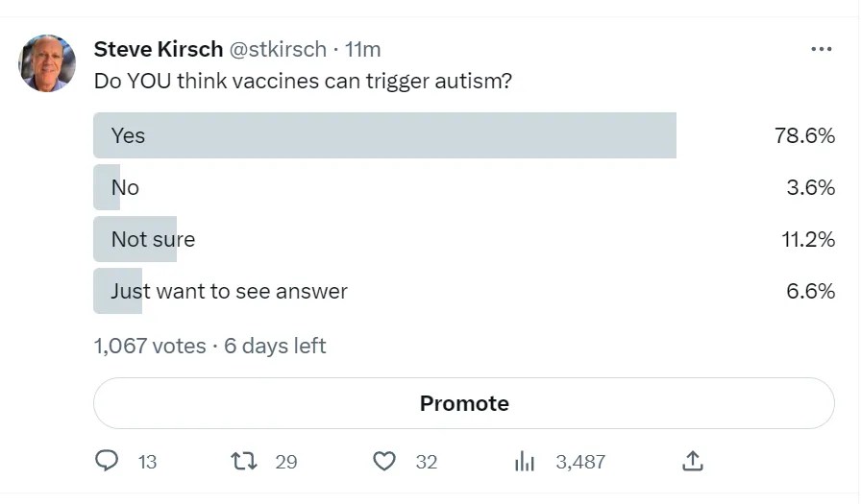Open view analytics bar chart icon

(525, 462)
